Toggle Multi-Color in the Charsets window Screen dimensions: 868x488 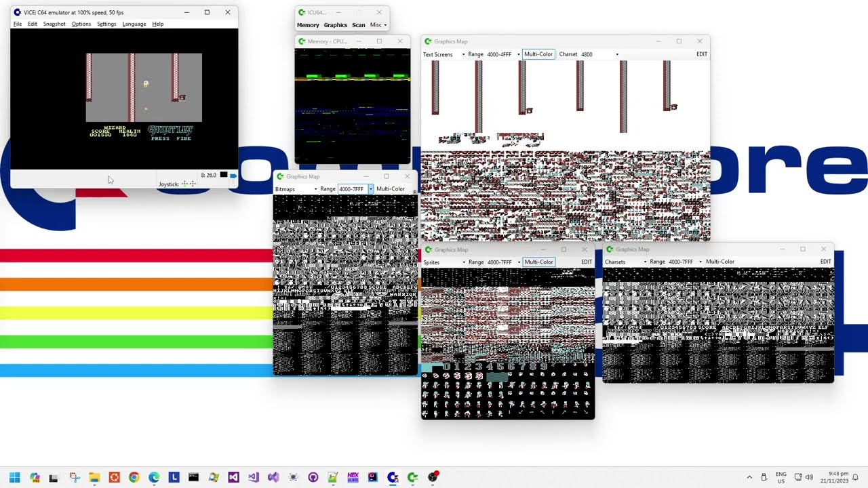720,262
